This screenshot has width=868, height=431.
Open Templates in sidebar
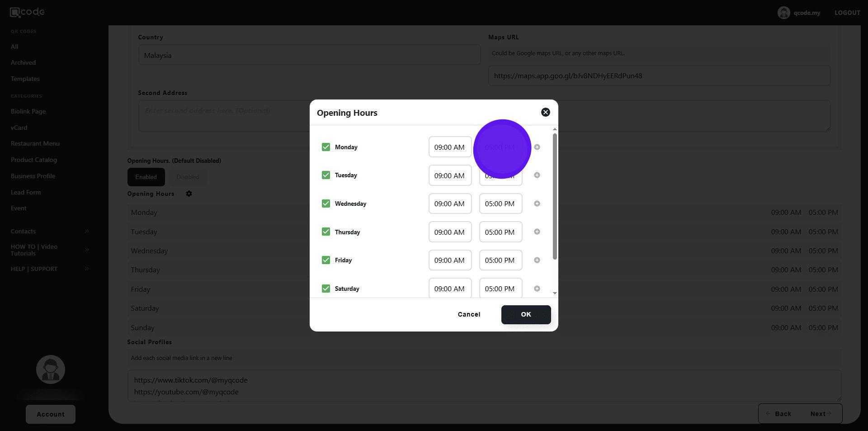25,79
